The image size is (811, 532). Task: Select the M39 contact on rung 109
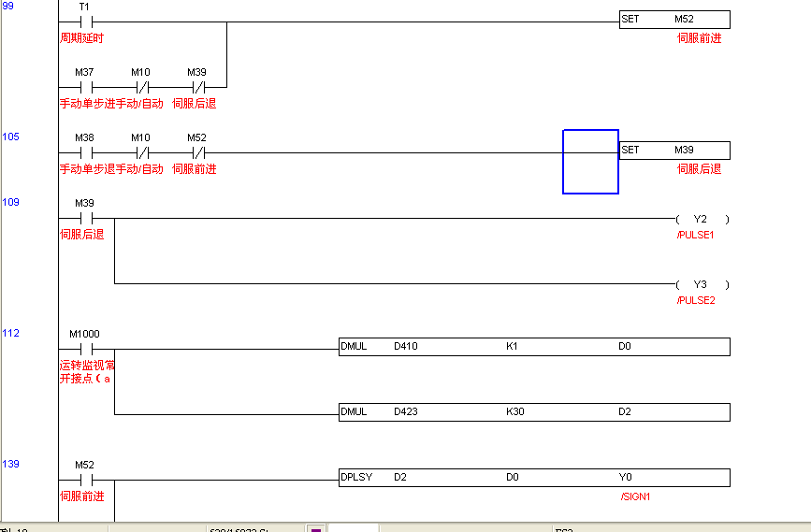point(85,218)
